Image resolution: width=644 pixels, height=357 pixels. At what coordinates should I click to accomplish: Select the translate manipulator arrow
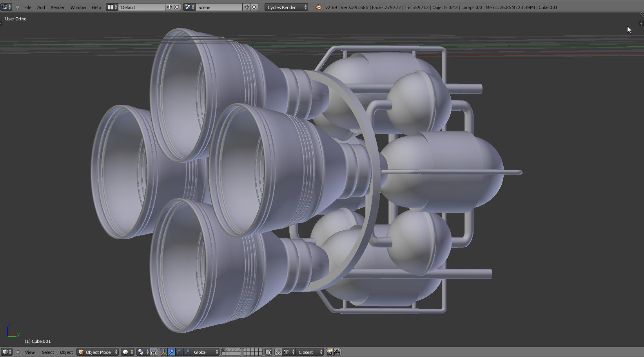pos(171,352)
